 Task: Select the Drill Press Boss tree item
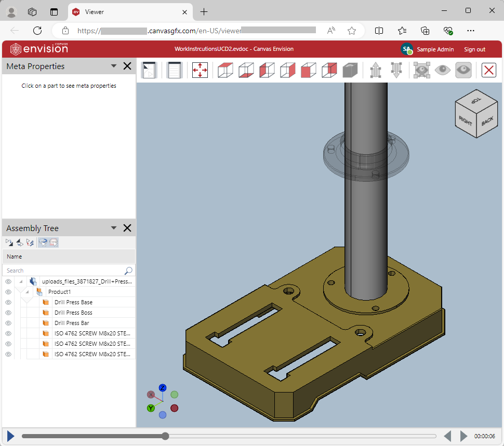tap(73, 313)
